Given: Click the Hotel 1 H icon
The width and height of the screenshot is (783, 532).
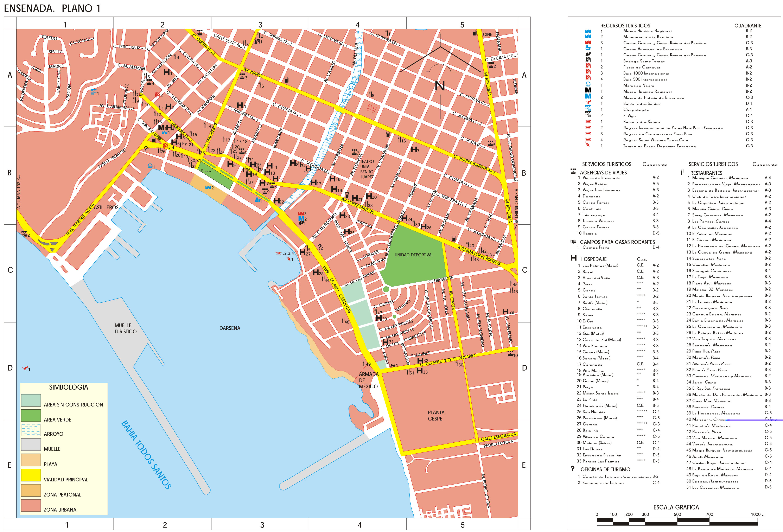Looking at the screenshot, I should point(166,72).
